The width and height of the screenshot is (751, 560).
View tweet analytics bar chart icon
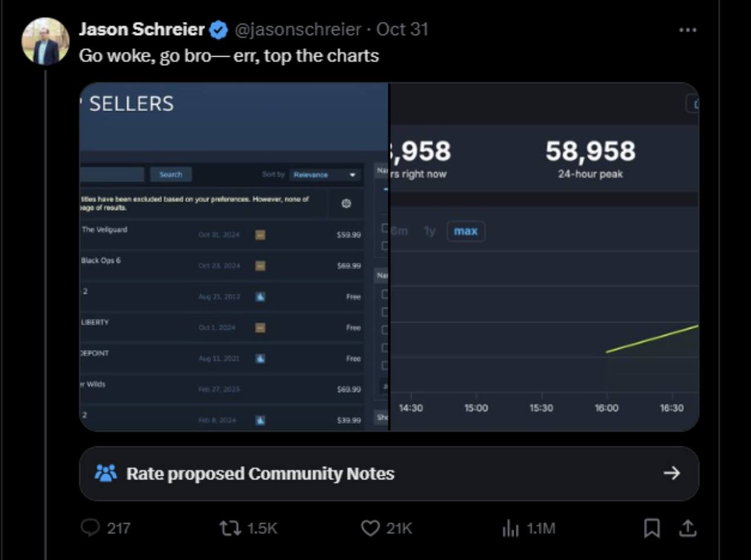[x=510, y=528]
